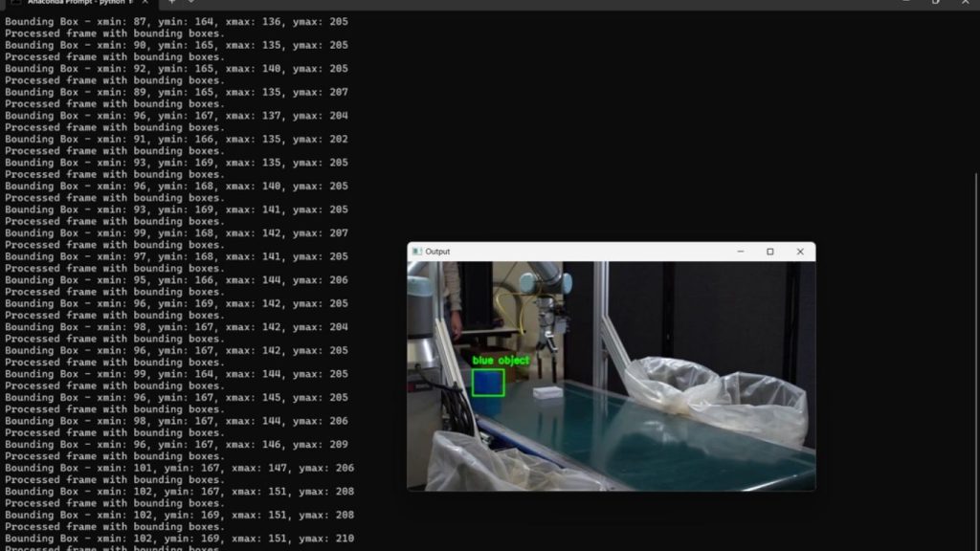Viewport: 980px width, 551px height.
Task: Click the Output window app icon
Action: click(x=416, y=252)
